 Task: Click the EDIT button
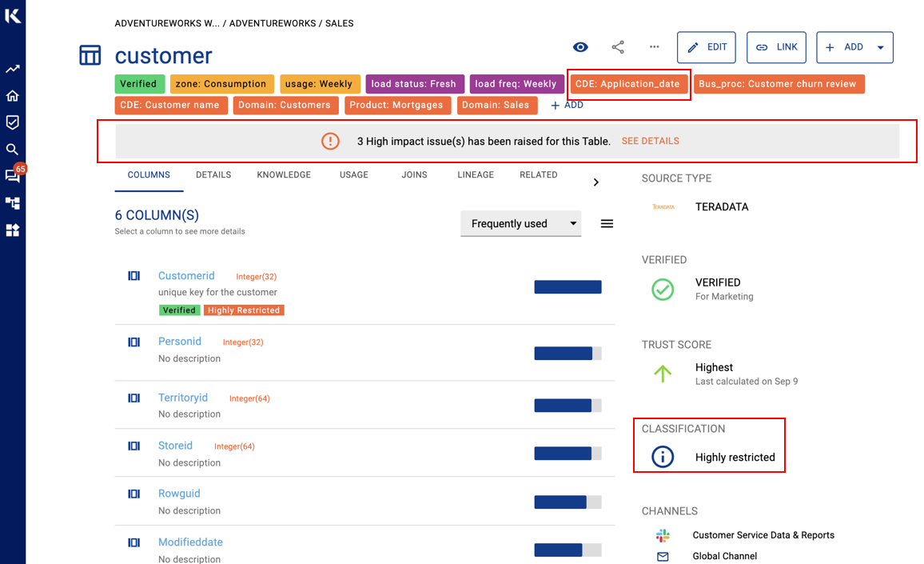click(707, 47)
